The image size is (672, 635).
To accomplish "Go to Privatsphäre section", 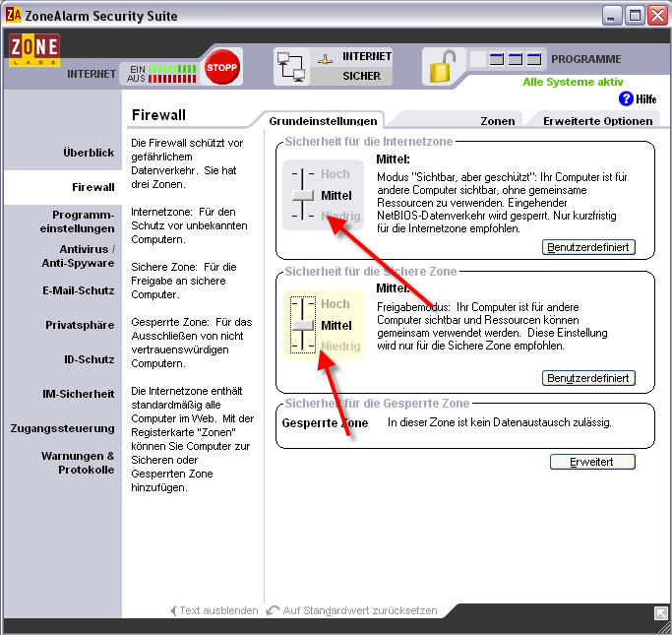I will click(80, 325).
